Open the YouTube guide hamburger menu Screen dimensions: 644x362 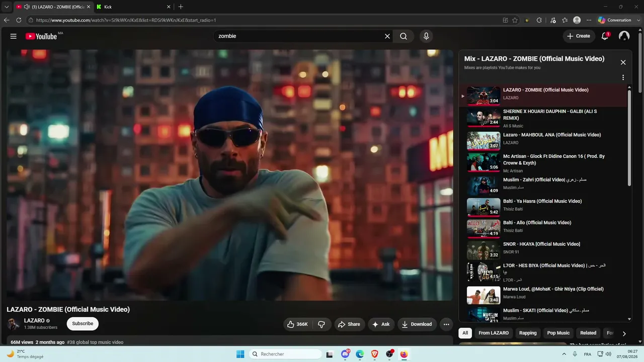coord(14,36)
